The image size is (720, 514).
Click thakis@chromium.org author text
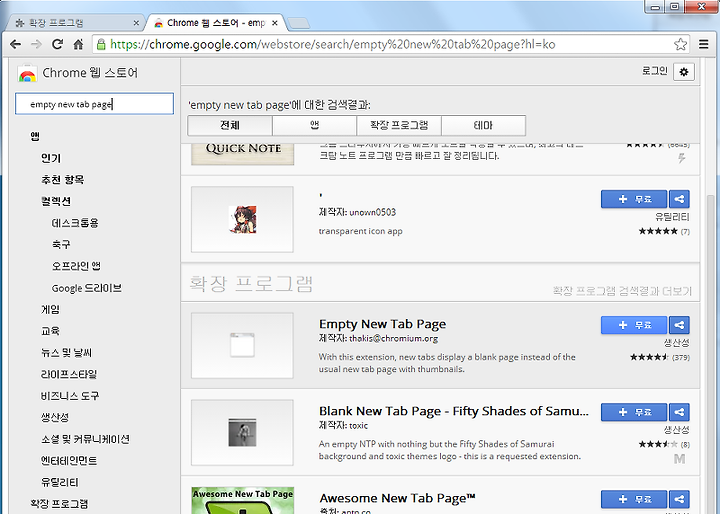pos(393,339)
